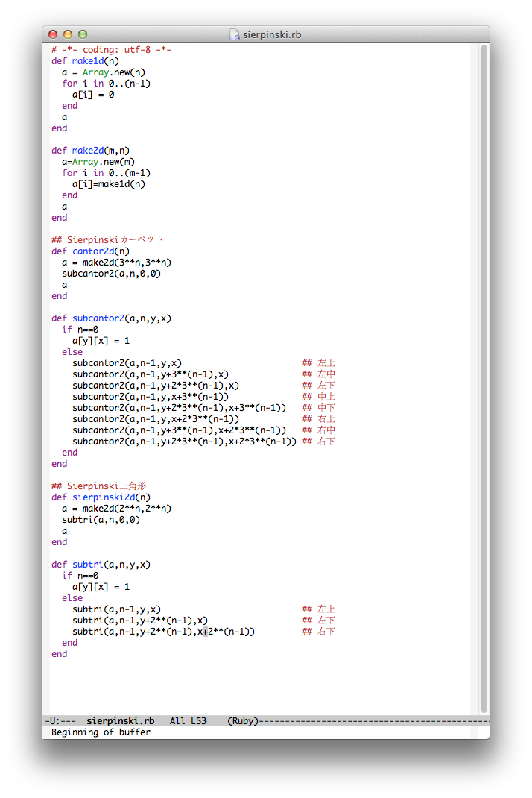This screenshot has width=532, height=798.
Task: Click the 'a = Array.new(n)' line
Action: click(104, 72)
